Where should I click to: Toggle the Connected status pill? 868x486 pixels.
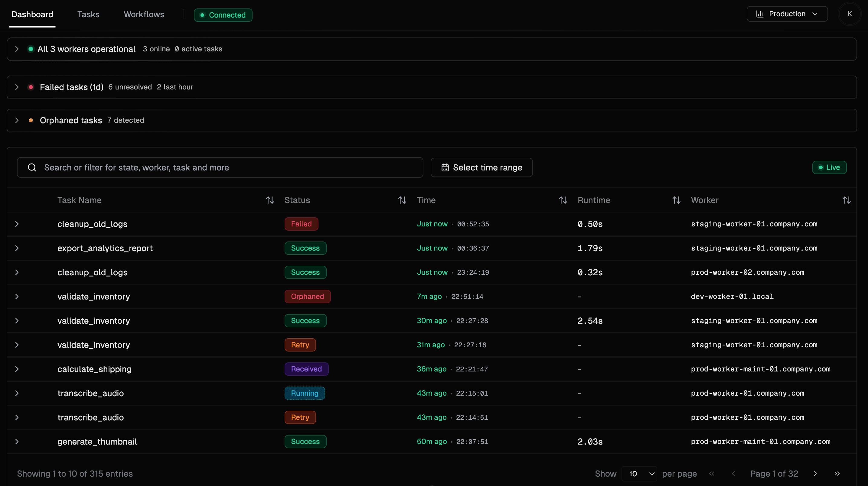pos(223,15)
